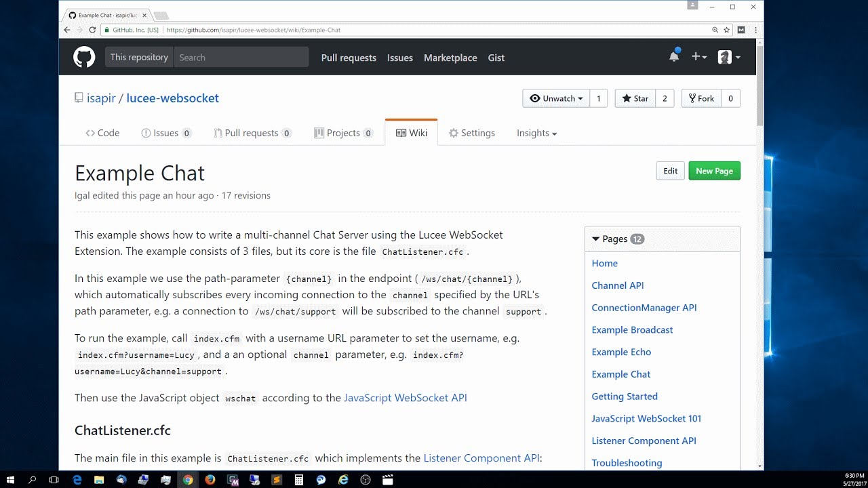Screen dimensions: 868x488
Task: Open the plus create-new menu
Action: tap(698, 58)
